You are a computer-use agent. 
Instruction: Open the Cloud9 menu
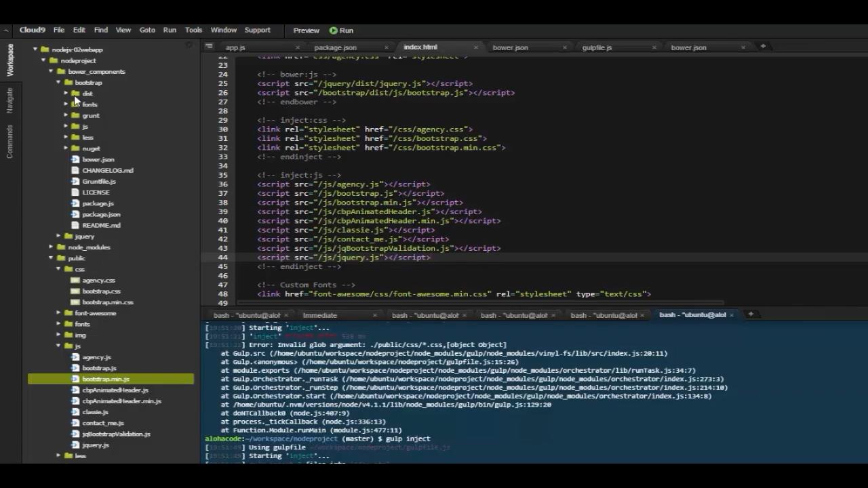[32, 30]
